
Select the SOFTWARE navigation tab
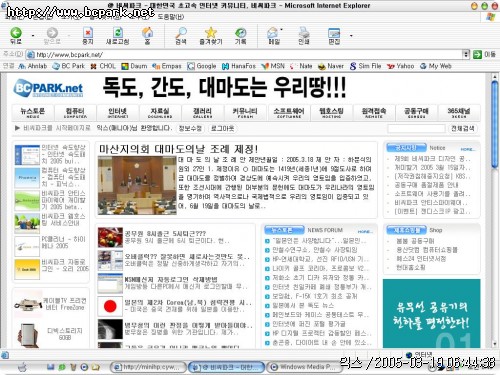pos(289,113)
